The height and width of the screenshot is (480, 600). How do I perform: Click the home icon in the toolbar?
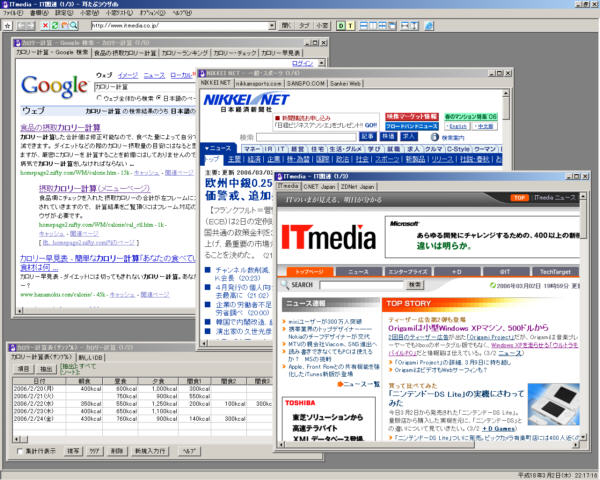click(64, 26)
